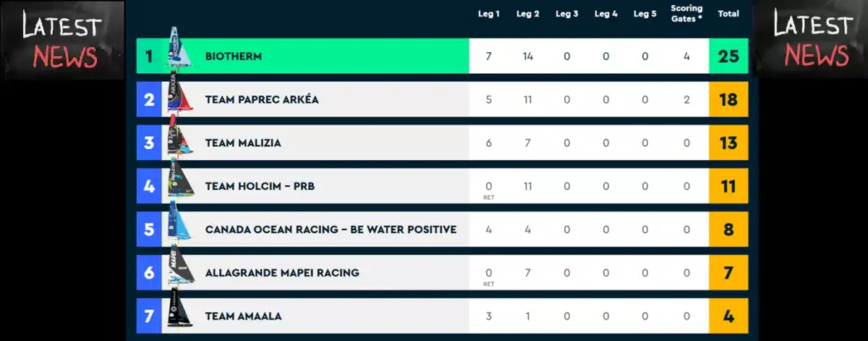Select the Leg 1 column header
The image size is (868, 341).
(x=489, y=14)
